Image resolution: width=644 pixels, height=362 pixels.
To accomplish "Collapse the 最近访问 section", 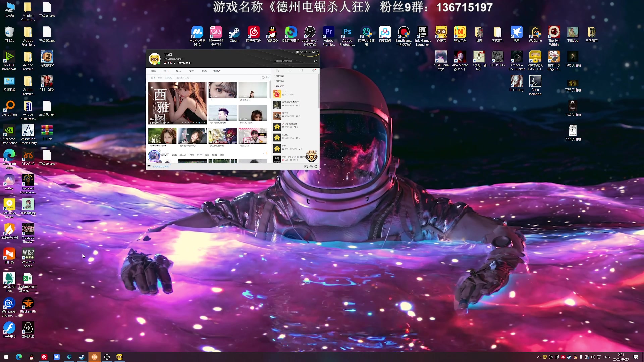I will (x=279, y=86).
